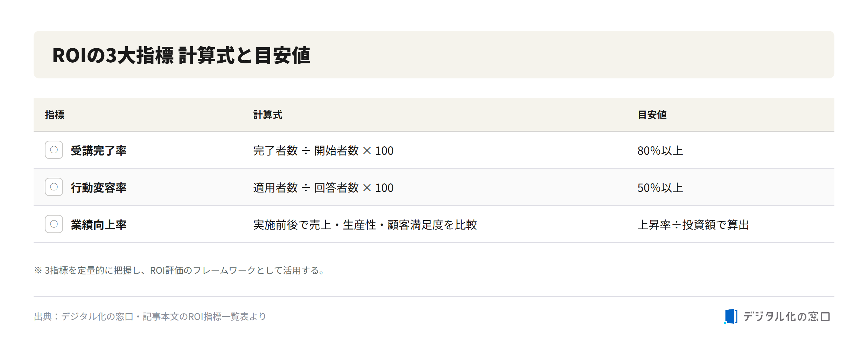
Task: Click the 出典 source citation line
Action: (150, 316)
